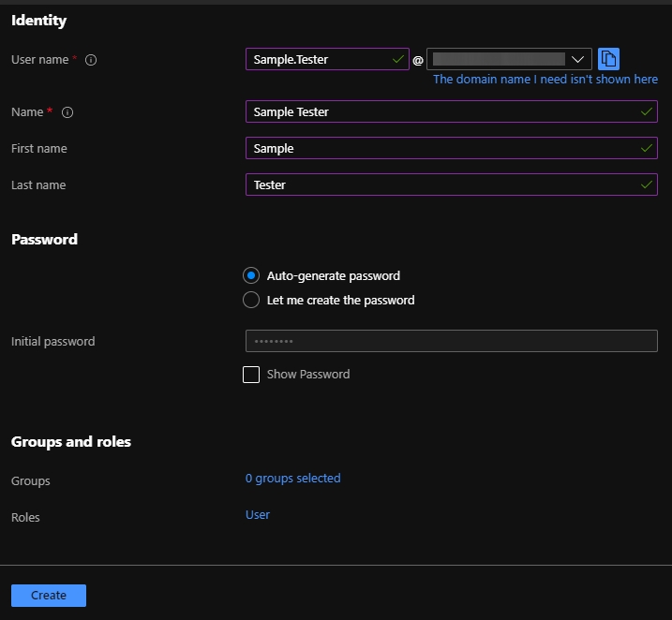
Task: Click the info icon beside User name
Action: point(91,60)
